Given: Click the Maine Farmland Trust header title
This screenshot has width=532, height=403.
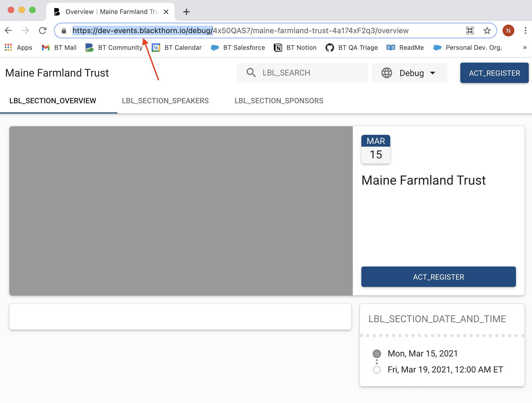Looking at the screenshot, I should 57,73.
